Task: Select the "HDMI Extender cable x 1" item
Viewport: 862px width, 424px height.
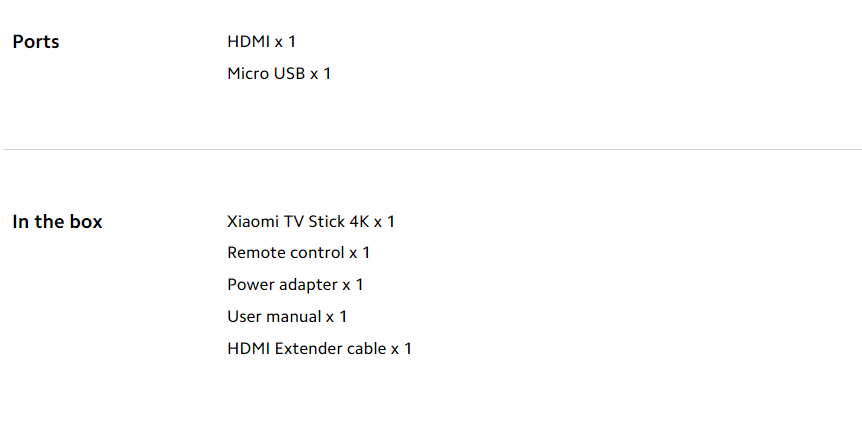Action: 319,349
